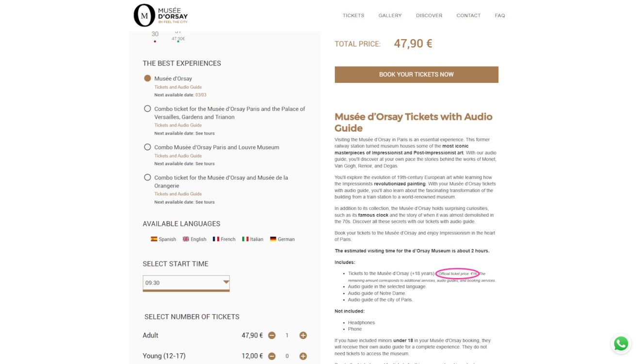The width and height of the screenshot is (640, 364).
Task: Select Combo Musée d'Orsay and Louvre Museum
Action: pos(147,147)
